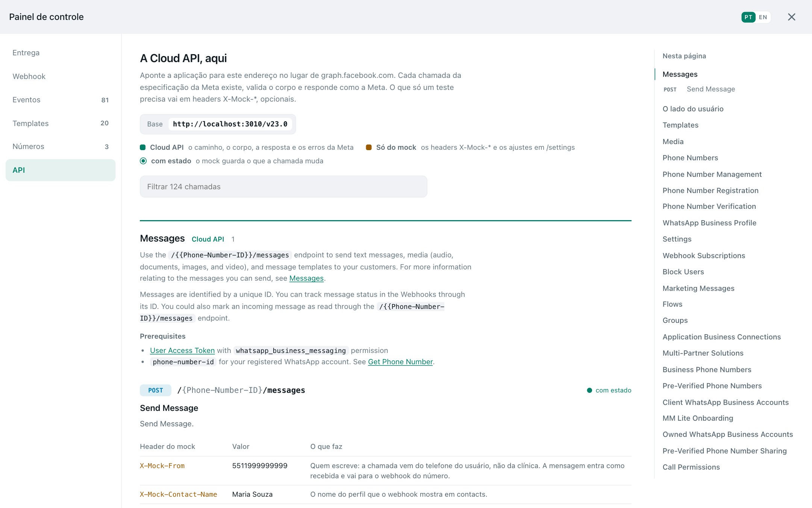Image resolution: width=812 pixels, height=508 pixels.
Task: Jump to Phone Numbers section
Action: 690,158
